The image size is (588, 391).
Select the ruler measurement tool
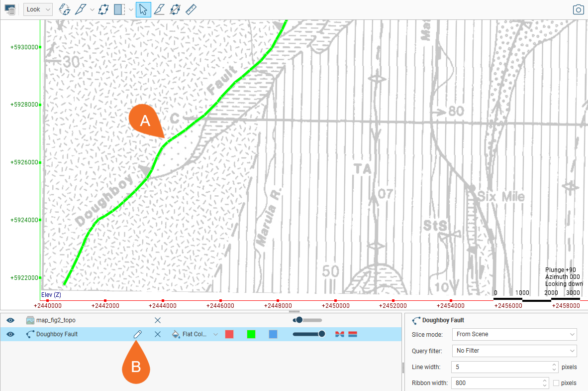(191, 9)
